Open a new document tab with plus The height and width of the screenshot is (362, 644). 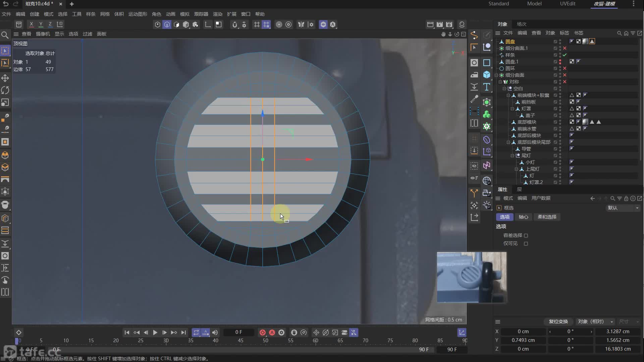[72, 4]
